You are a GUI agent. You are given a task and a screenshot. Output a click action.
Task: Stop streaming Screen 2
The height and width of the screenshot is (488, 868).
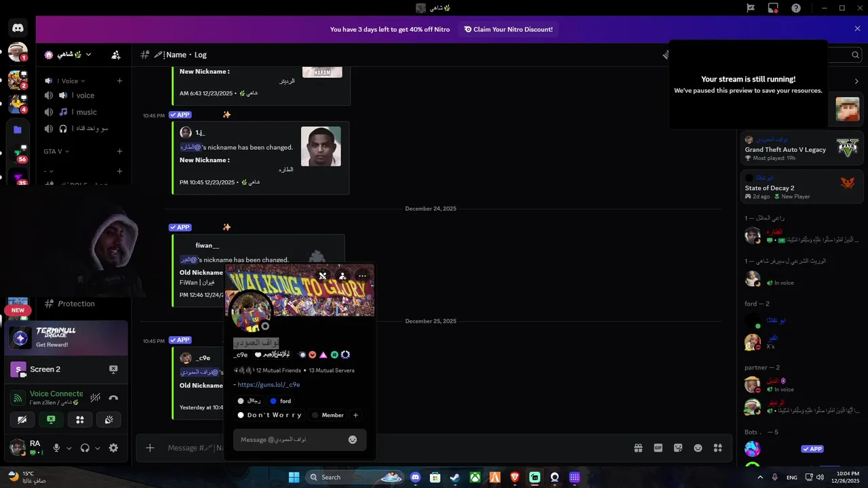click(x=113, y=369)
